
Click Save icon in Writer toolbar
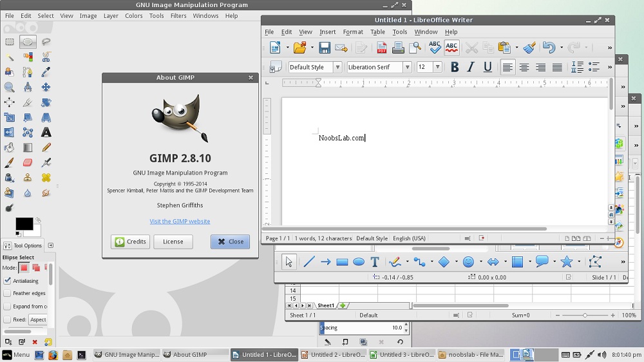pyautogui.click(x=325, y=48)
